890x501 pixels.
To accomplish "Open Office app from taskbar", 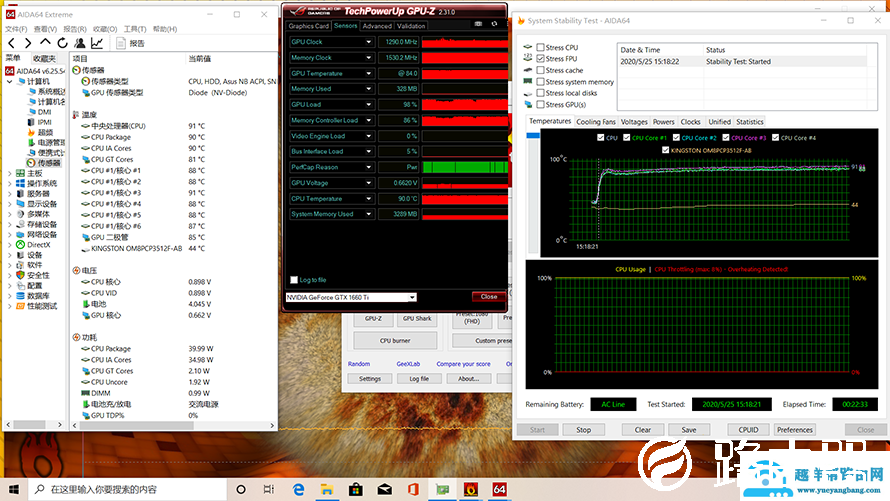I will pyautogui.click(x=413, y=489).
